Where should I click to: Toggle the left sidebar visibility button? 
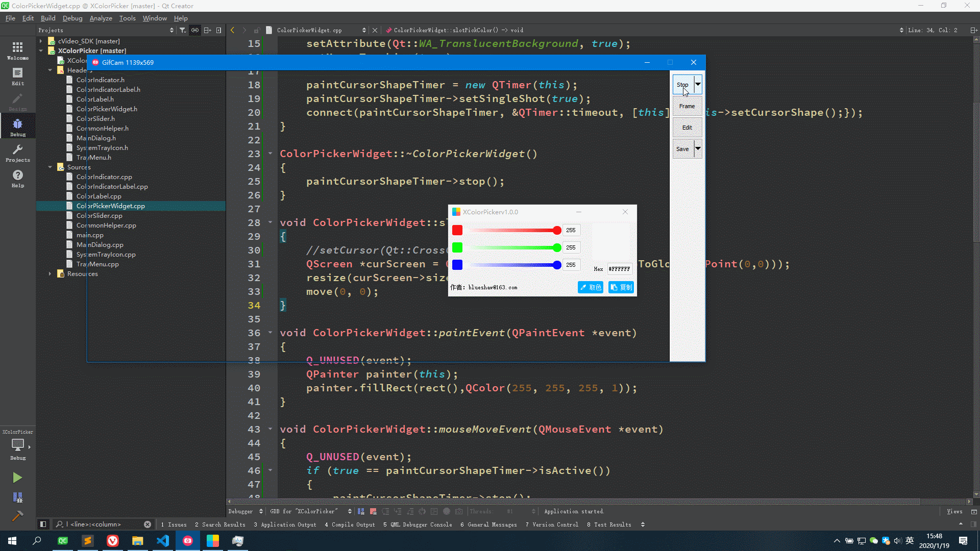[43, 524]
